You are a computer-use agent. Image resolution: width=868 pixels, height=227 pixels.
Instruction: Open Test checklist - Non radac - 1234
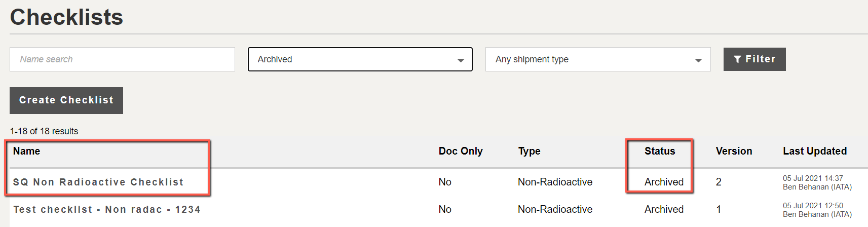107,209
